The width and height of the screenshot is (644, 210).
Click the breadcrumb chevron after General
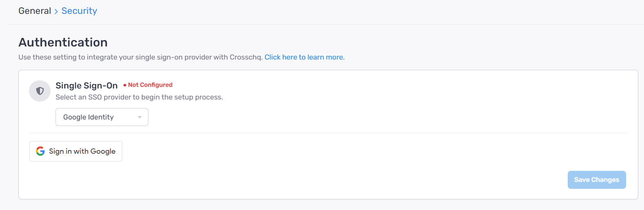tap(56, 11)
